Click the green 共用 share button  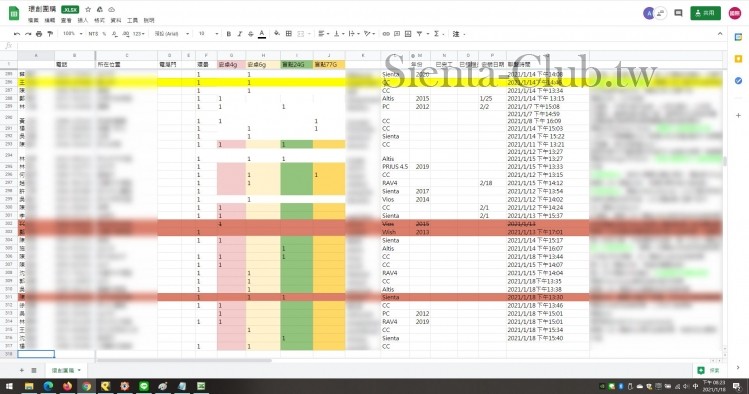pos(706,13)
